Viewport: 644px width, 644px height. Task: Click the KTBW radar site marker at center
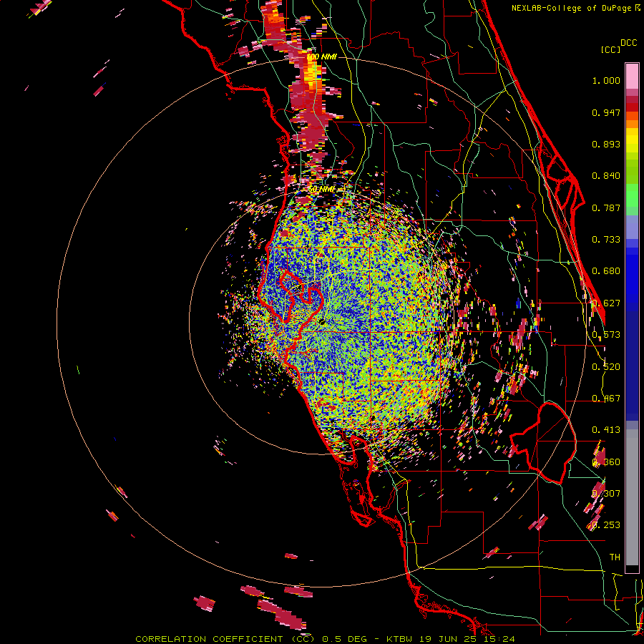(x=323, y=322)
